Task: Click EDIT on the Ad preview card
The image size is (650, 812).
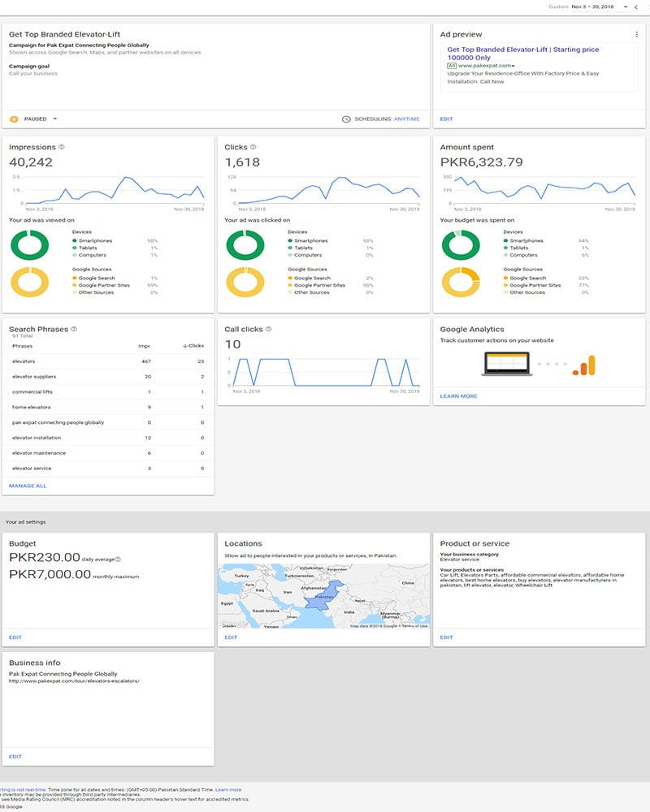Action: click(446, 119)
